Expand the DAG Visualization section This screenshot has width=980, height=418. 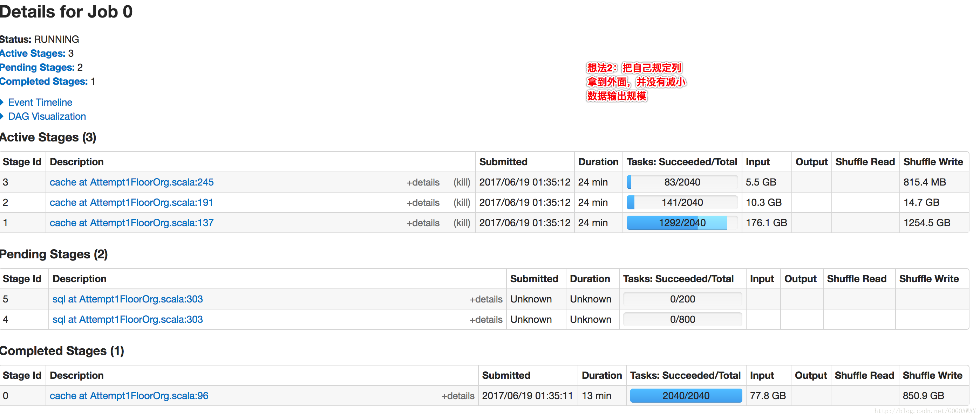point(47,116)
